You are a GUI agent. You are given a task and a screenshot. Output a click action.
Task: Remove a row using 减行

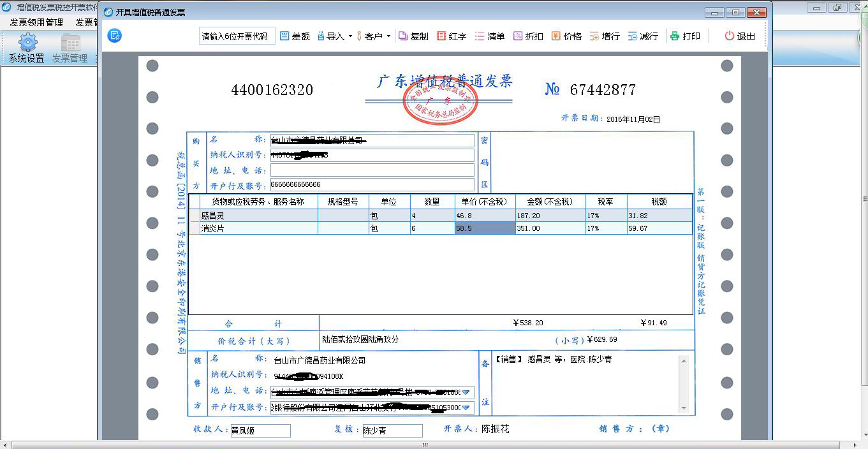tap(643, 36)
